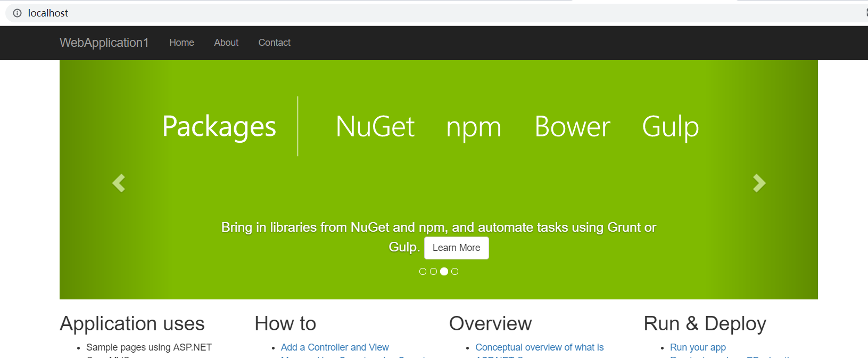868x358 pixels.
Task: Open the About page from navbar
Action: click(226, 43)
